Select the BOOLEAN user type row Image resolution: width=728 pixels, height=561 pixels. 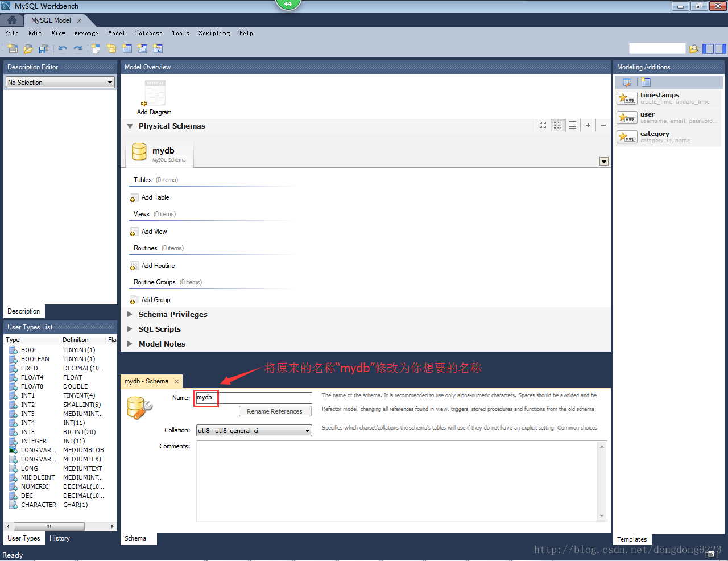tap(60, 359)
